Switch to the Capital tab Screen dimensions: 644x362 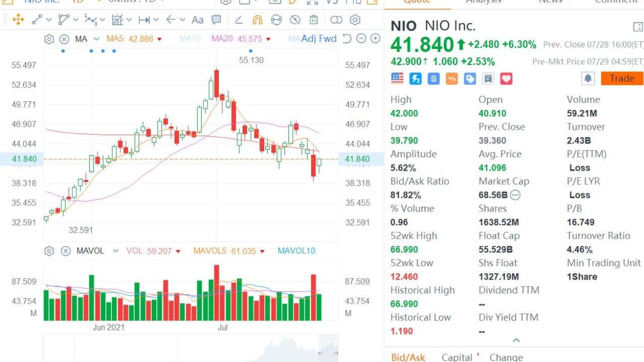(457, 357)
